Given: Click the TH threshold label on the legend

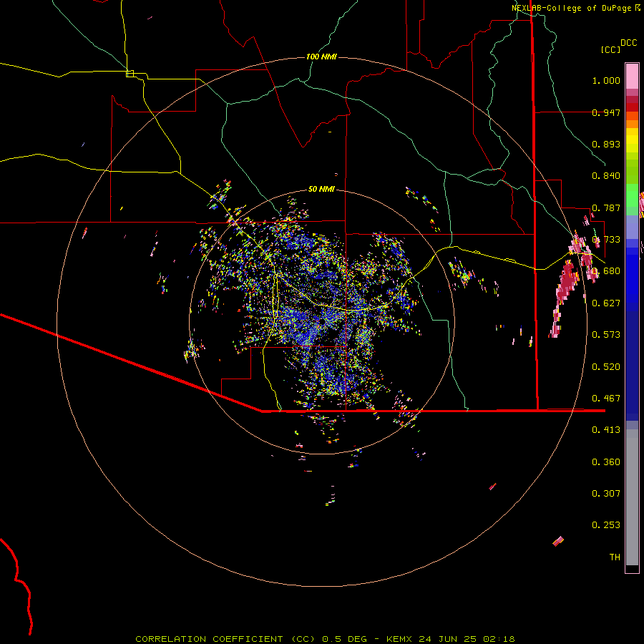Looking at the screenshot, I should [615, 557].
